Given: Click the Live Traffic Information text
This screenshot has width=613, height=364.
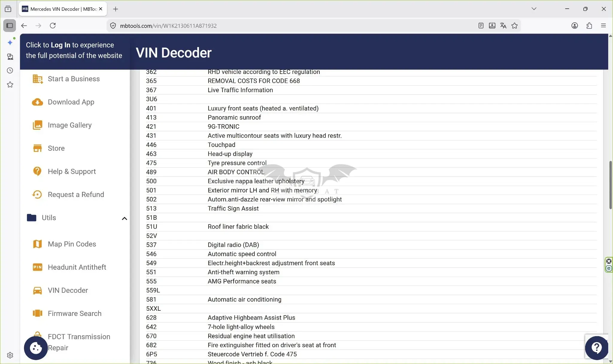Looking at the screenshot, I should [x=240, y=90].
